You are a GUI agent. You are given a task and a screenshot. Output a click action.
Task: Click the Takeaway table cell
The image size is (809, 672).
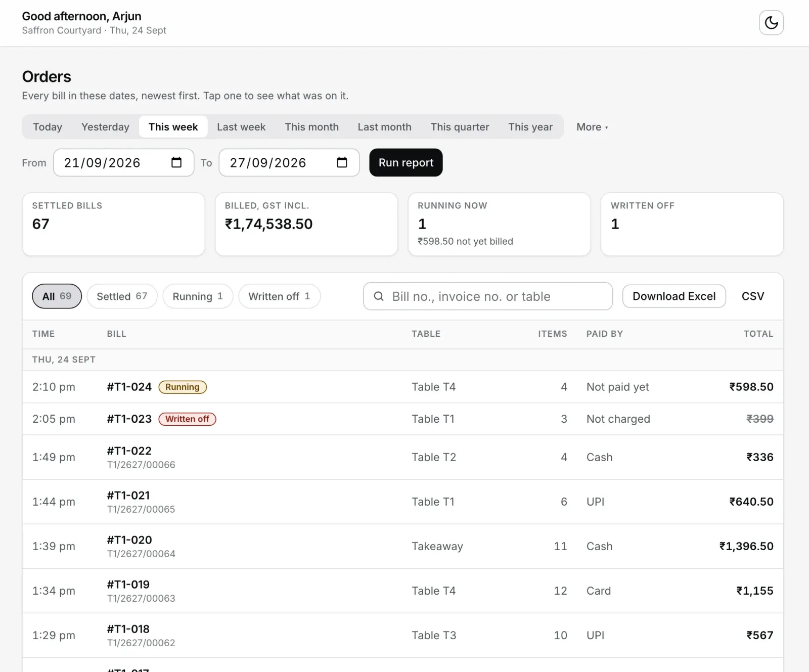tap(437, 546)
